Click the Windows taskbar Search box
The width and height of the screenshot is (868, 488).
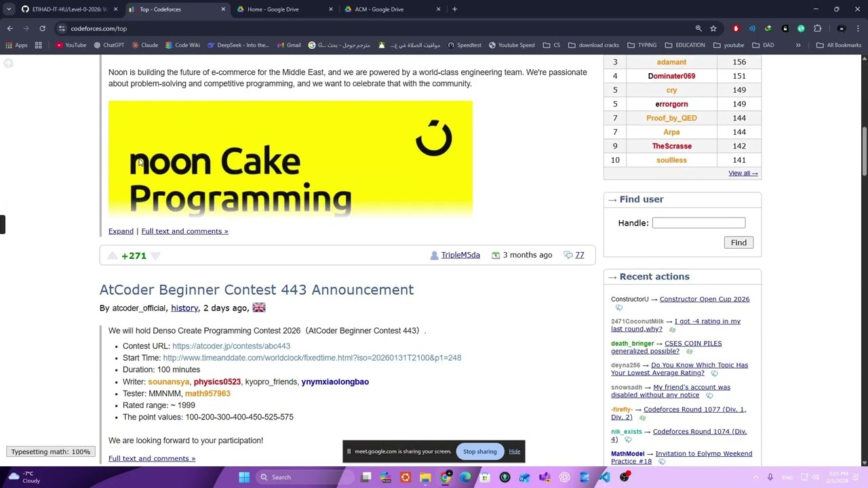(305, 477)
